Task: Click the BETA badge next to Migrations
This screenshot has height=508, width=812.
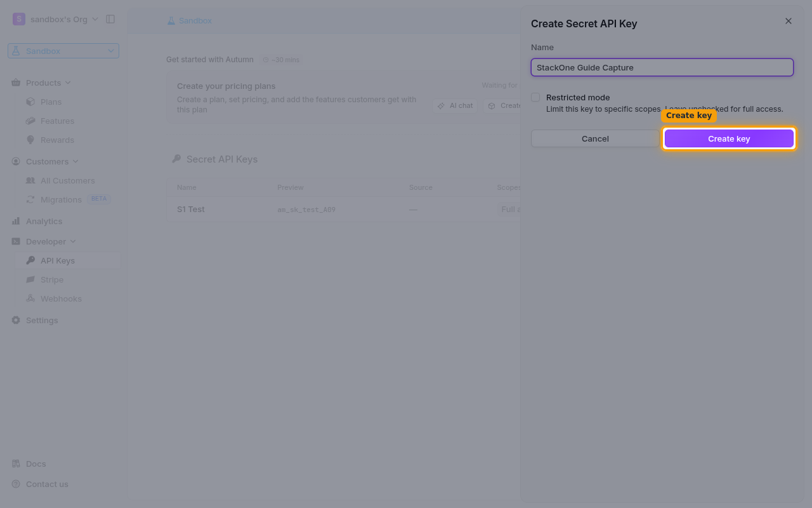Action: tap(99, 199)
